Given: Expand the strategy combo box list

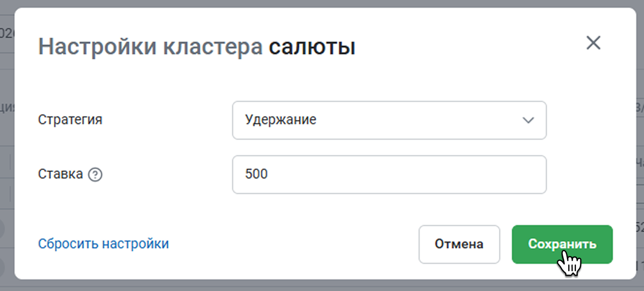Looking at the screenshot, I should tap(389, 120).
